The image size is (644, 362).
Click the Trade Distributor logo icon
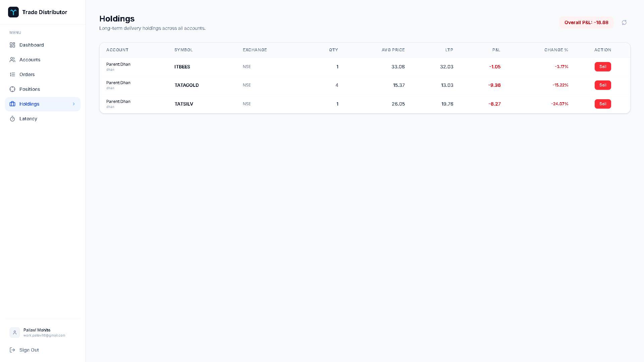pos(13,12)
